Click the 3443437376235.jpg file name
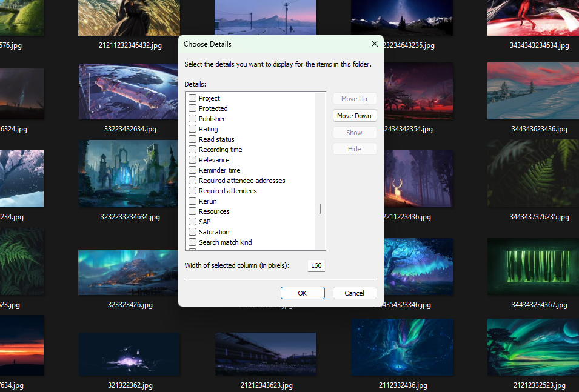Viewport: 579px width, 392px height. tap(539, 217)
